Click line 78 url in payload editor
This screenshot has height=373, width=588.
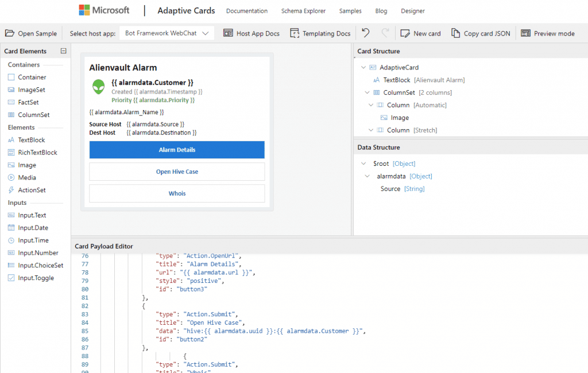click(206, 273)
